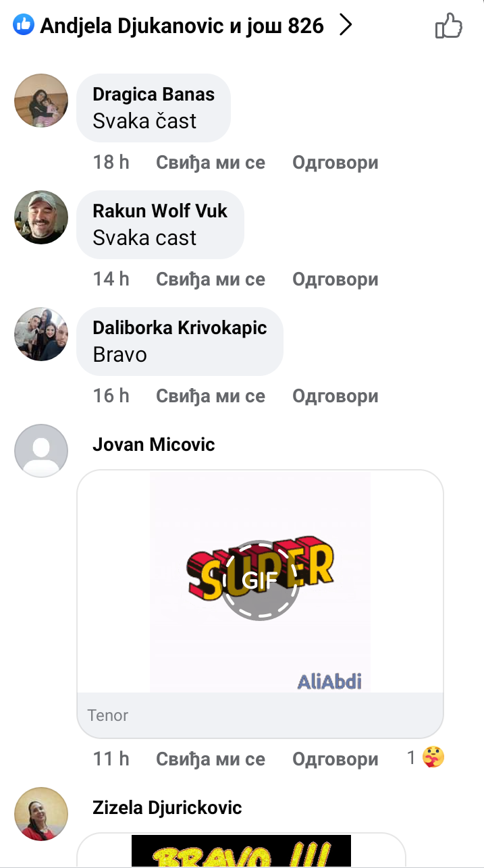Open Dragica Banas profile picture
Image resolution: width=484 pixels, height=868 pixels.
point(41,101)
